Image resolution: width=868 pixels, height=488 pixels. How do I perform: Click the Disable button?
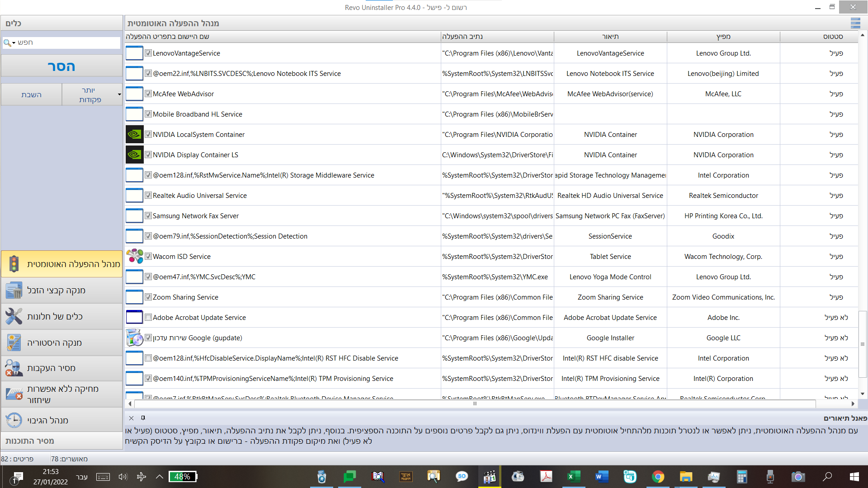[31, 94]
